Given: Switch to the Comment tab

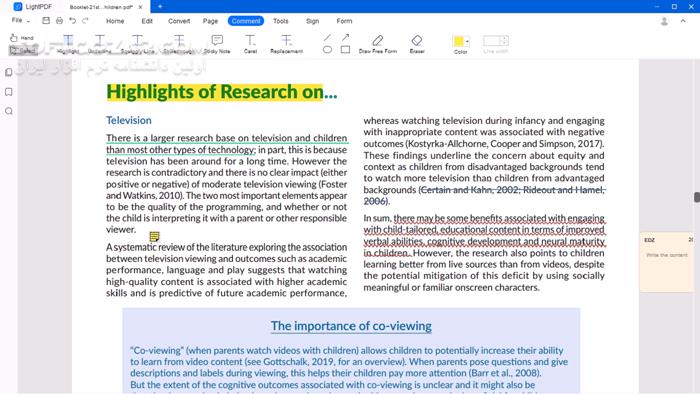Looking at the screenshot, I should 246,21.
